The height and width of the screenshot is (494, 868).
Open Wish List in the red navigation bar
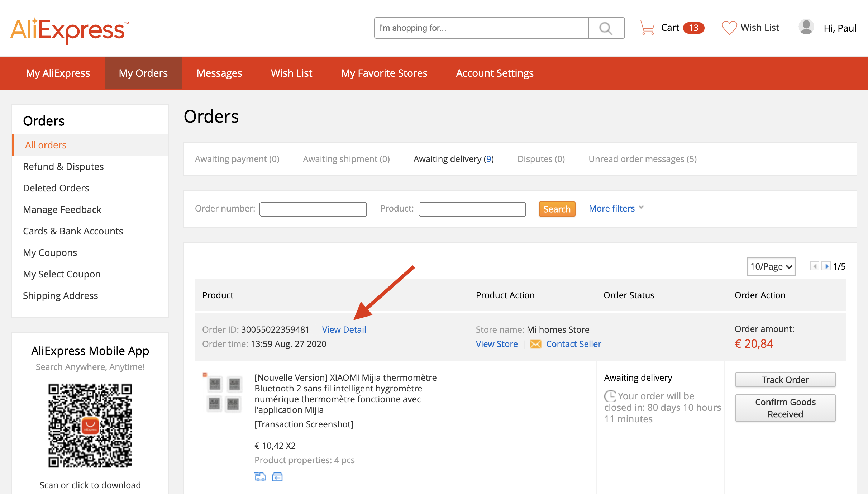pos(291,73)
